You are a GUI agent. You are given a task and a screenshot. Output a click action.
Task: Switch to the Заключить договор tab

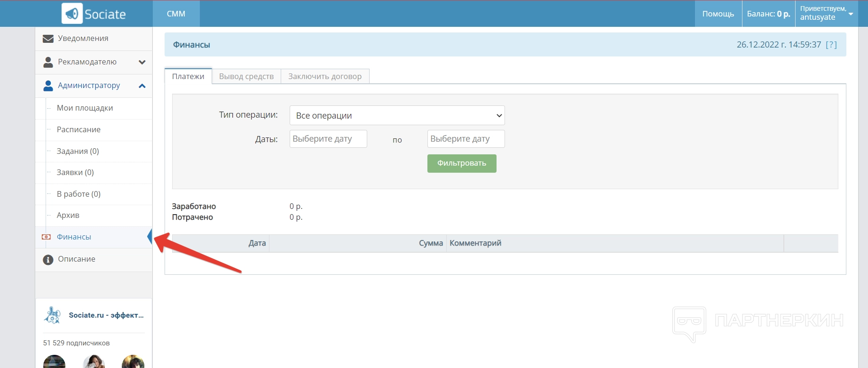325,76
